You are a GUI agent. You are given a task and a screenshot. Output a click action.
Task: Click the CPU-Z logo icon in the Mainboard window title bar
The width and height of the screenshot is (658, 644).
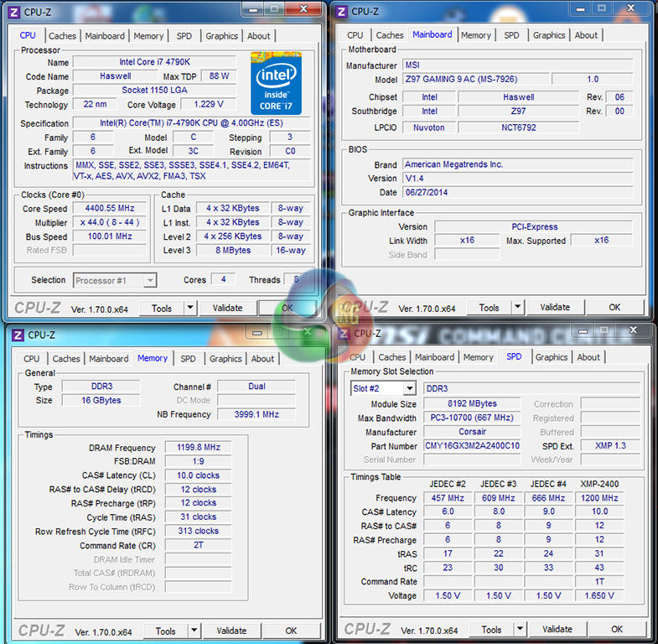(342, 12)
